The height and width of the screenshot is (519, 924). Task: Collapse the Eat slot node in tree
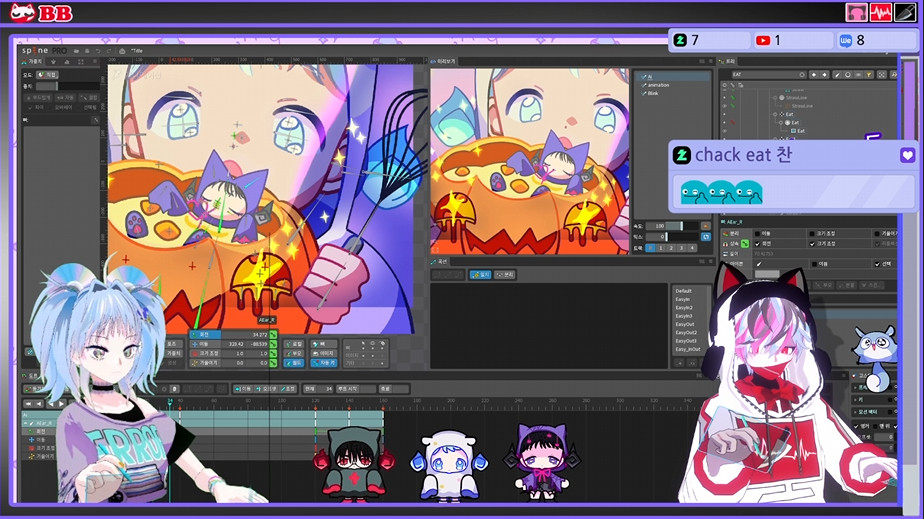pyautogui.click(x=781, y=123)
